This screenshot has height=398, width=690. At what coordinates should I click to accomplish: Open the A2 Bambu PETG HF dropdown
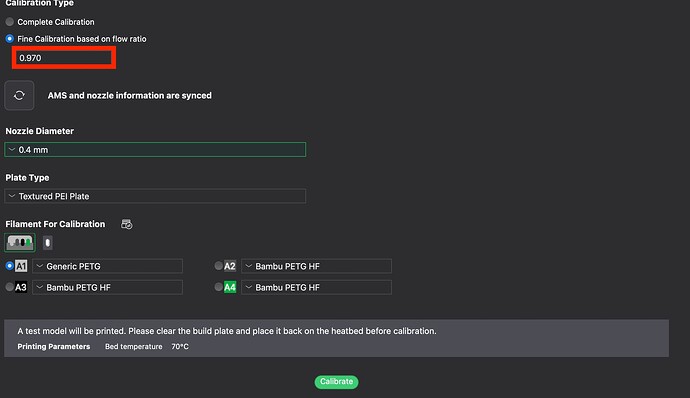tap(316, 266)
